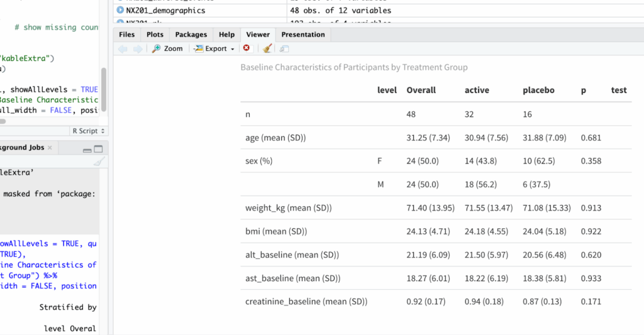Open the Export dropdown menu

coord(214,48)
